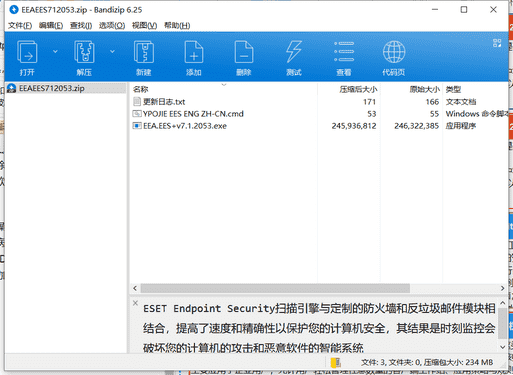Viewport: 513px width, 375px height.
Task: Click the 打开 (Open) toolbar icon
Action: pyautogui.click(x=27, y=52)
